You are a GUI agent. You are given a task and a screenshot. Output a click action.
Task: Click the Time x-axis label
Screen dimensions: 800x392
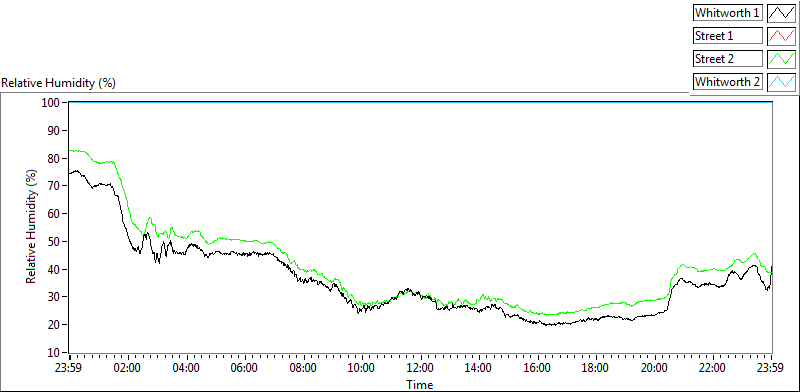coord(420,384)
